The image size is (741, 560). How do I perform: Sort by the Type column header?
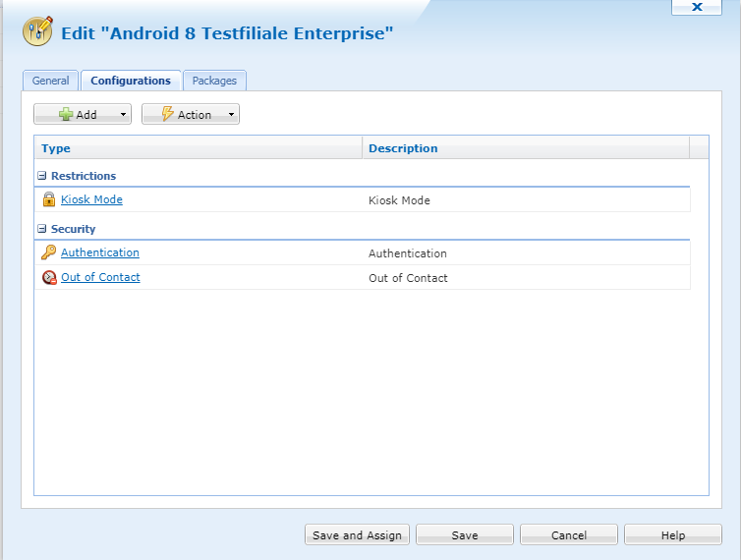[x=56, y=148]
